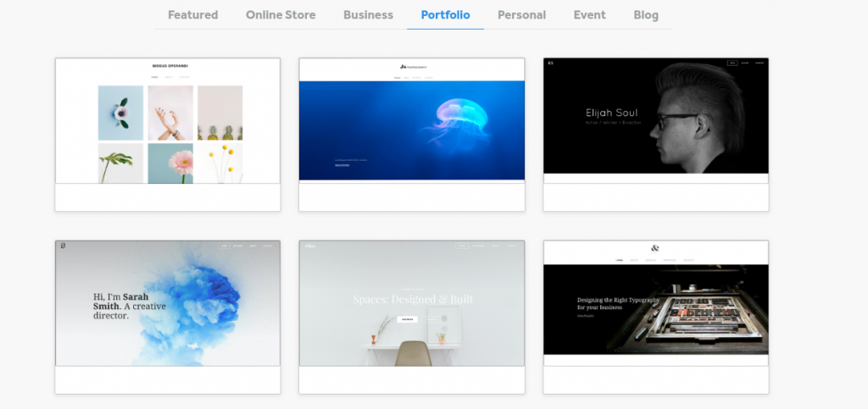
Task: Choose the Spaces: Designed & Built template
Action: 412,317
